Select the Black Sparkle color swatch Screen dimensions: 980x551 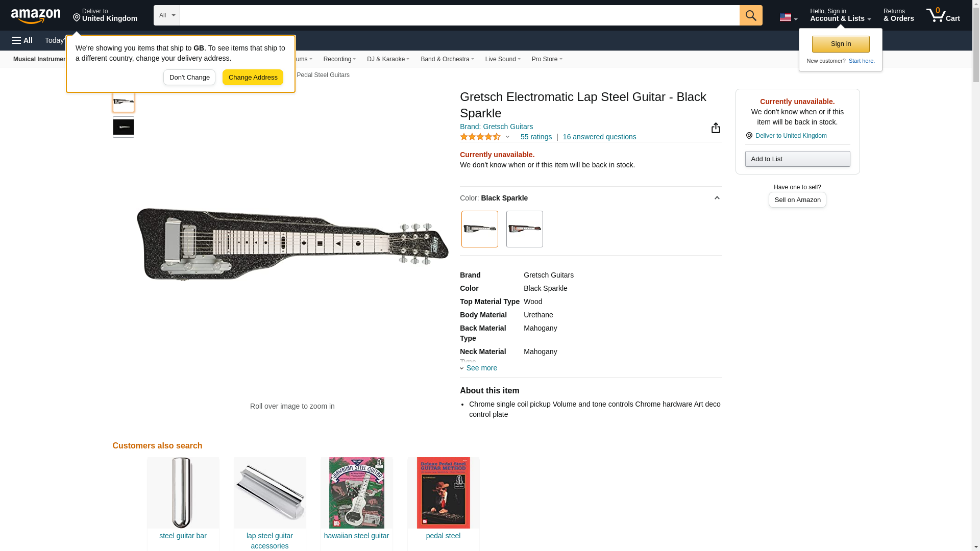pos(479,229)
